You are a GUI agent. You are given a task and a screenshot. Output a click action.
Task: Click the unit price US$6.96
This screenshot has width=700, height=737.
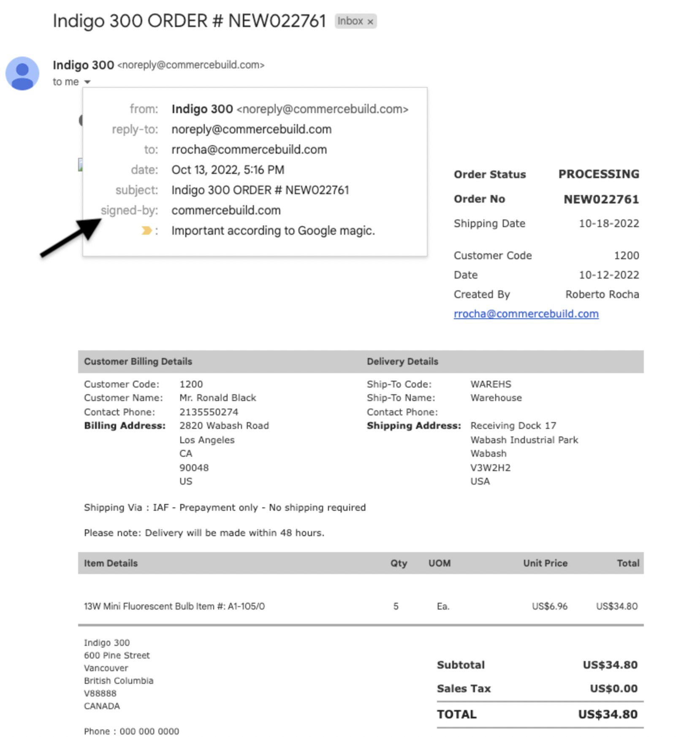tap(550, 606)
